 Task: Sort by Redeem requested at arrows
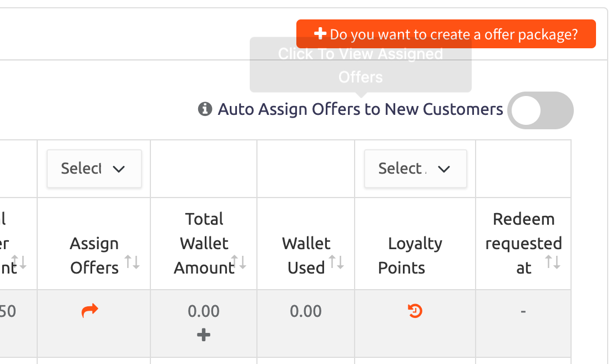pos(553,262)
